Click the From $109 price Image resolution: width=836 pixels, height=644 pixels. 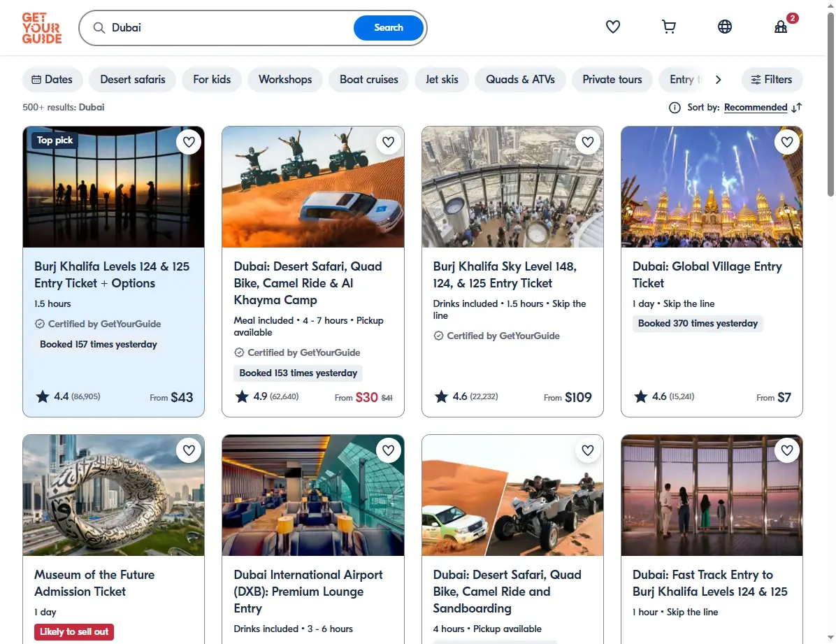pos(568,397)
